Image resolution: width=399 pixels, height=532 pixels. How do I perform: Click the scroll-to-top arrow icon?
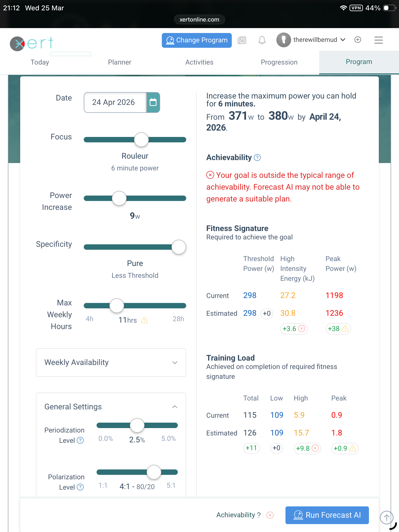386,517
